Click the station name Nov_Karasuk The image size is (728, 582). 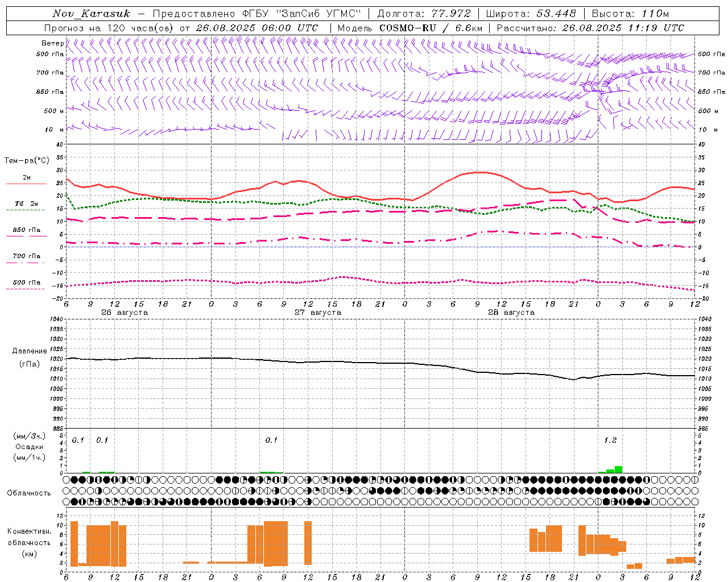(91, 14)
